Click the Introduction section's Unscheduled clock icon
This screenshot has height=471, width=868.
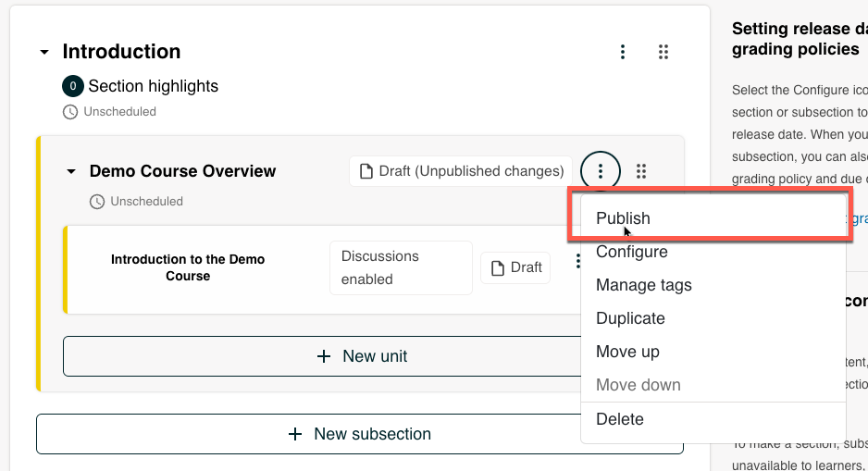(x=70, y=112)
